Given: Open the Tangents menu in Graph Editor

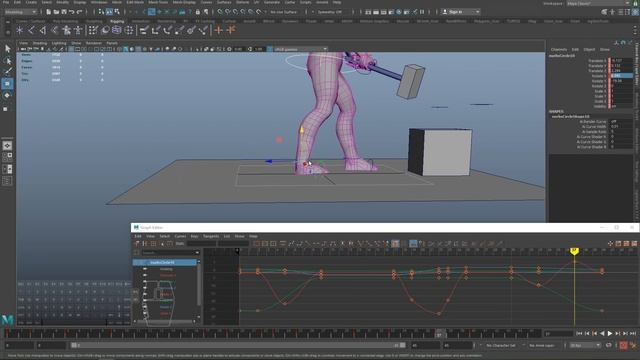Looking at the screenshot, I should click(x=211, y=236).
